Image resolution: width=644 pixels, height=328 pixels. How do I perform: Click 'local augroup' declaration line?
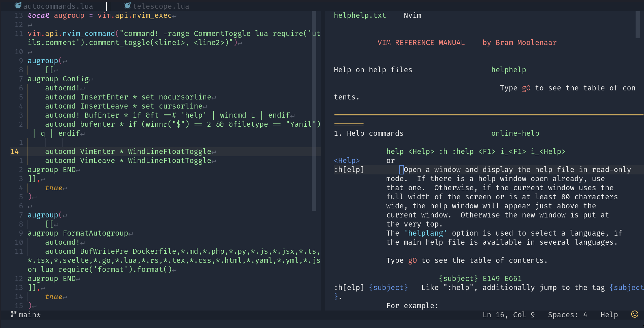tap(100, 15)
